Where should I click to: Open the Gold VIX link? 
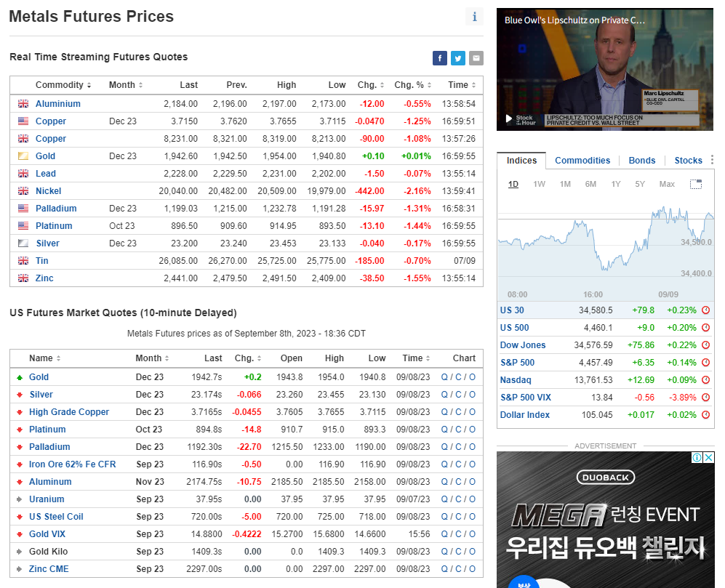pos(47,534)
